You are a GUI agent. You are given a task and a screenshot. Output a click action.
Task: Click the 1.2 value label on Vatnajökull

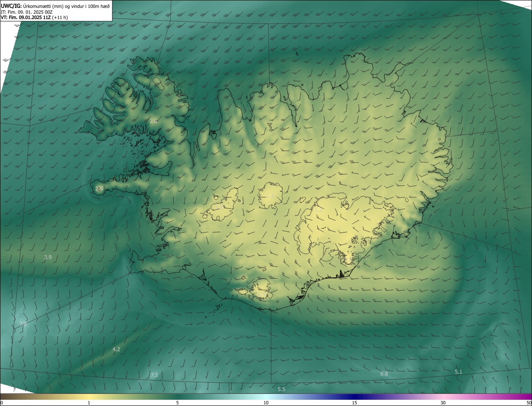coord(318,210)
